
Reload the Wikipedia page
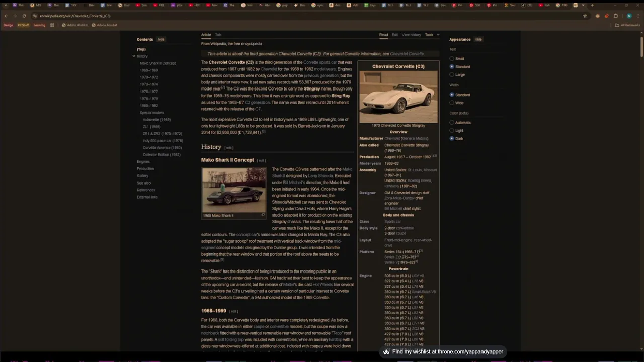(x=24, y=16)
